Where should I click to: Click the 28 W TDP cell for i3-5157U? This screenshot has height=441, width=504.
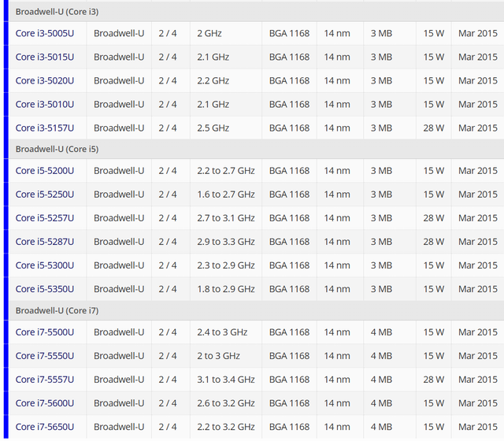pos(434,128)
